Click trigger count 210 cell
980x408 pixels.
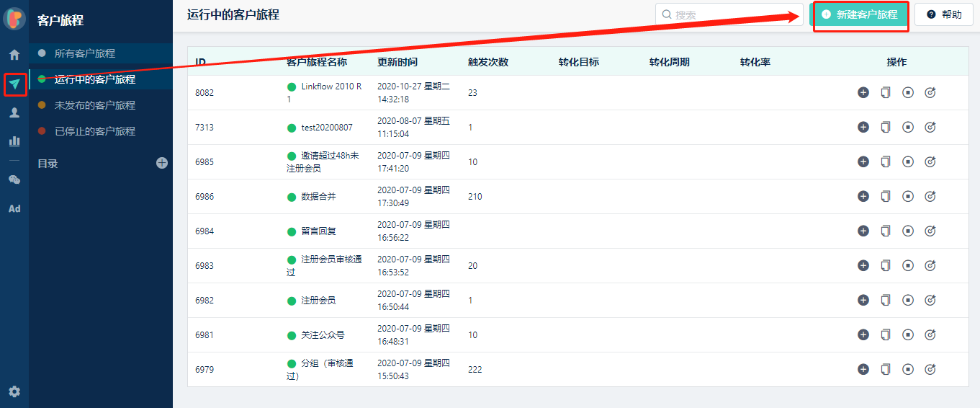[x=475, y=197]
